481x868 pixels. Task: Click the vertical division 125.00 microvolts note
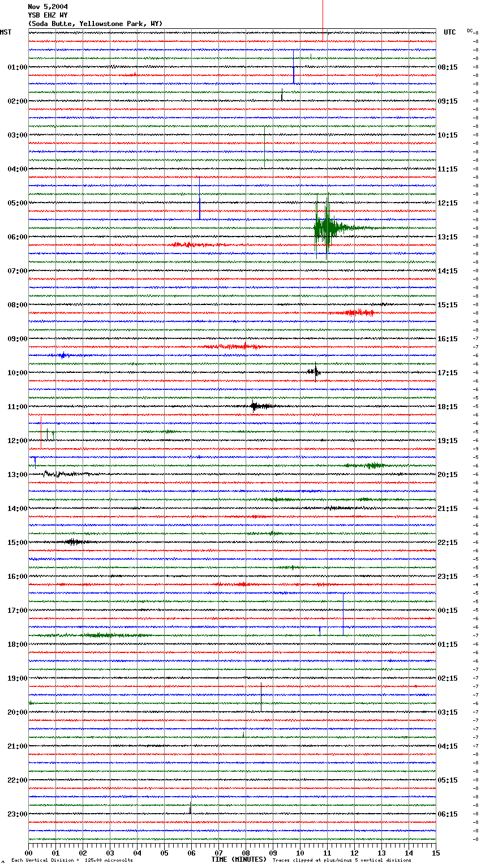[72, 861]
